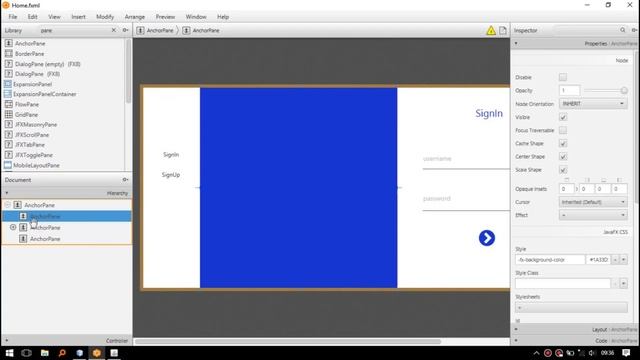Open the Library panel options menu
Screen dimensions: 640x360
pyautogui.click(x=126, y=30)
